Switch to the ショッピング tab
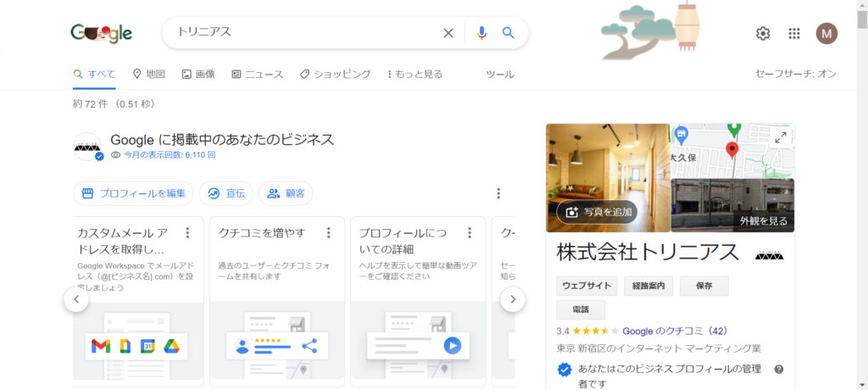 click(x=335, y=75)
